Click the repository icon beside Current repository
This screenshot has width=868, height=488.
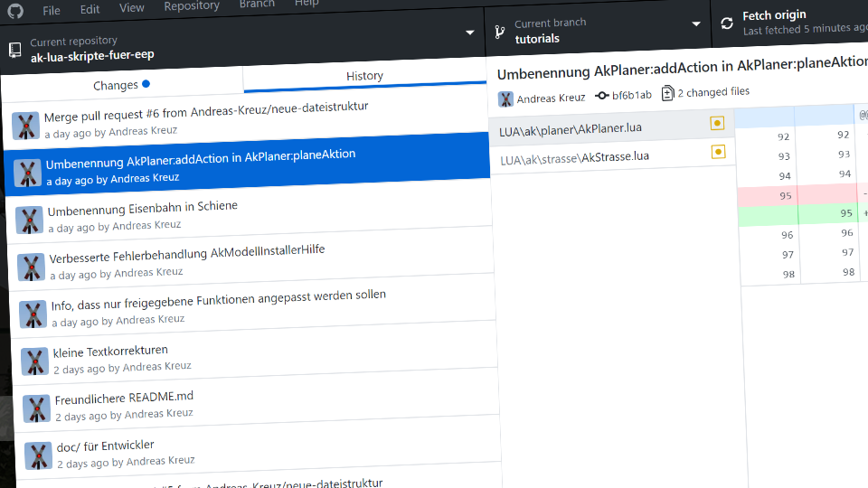click(x=14, y=50)
